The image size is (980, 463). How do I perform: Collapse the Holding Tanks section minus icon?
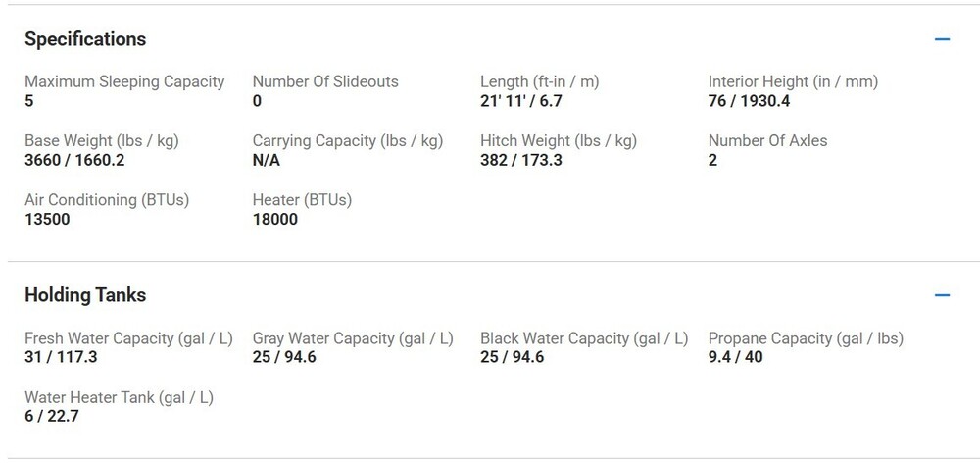[x=942, y=295]
